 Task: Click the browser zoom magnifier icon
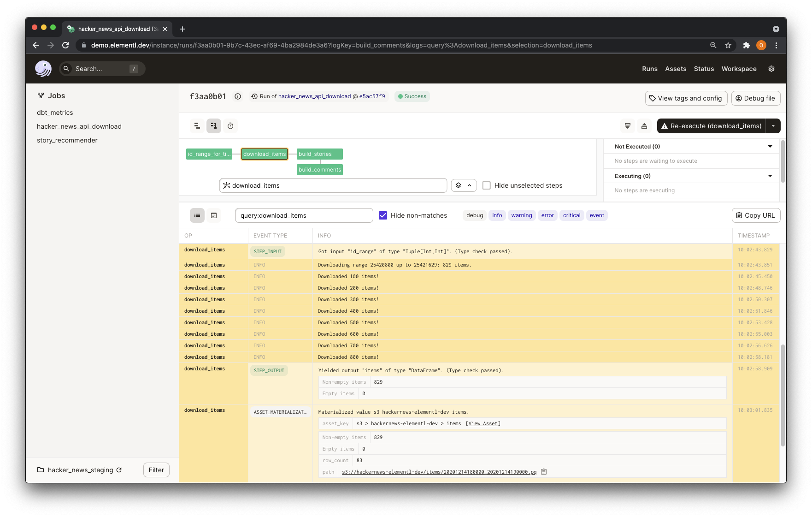[713, 45]
